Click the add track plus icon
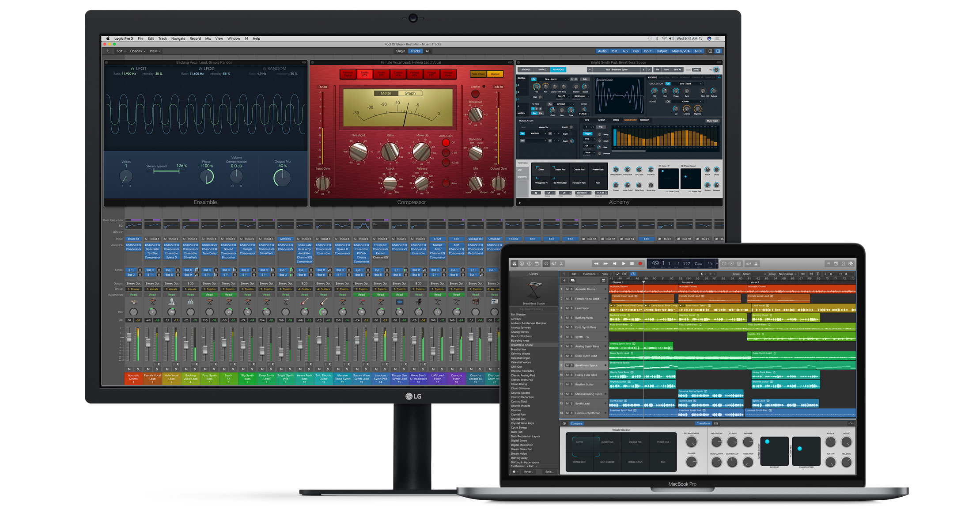 [564, 281]
